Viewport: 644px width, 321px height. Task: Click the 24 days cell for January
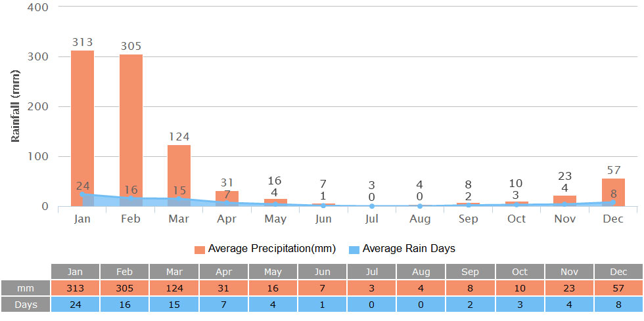(x=76, y=305)
